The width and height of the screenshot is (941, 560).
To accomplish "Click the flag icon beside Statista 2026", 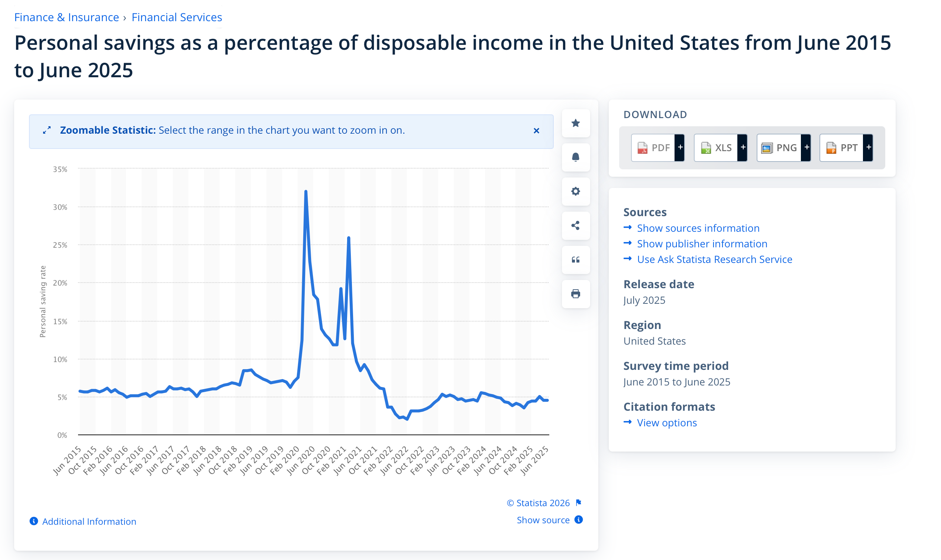I will [579, 503].
